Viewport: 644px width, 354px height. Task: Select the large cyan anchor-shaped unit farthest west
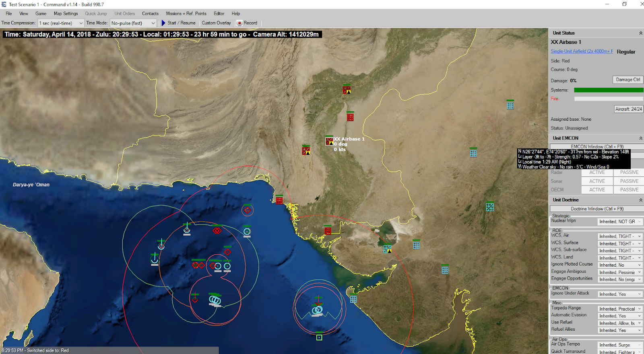pyautogui.click(x=155, y=259)
